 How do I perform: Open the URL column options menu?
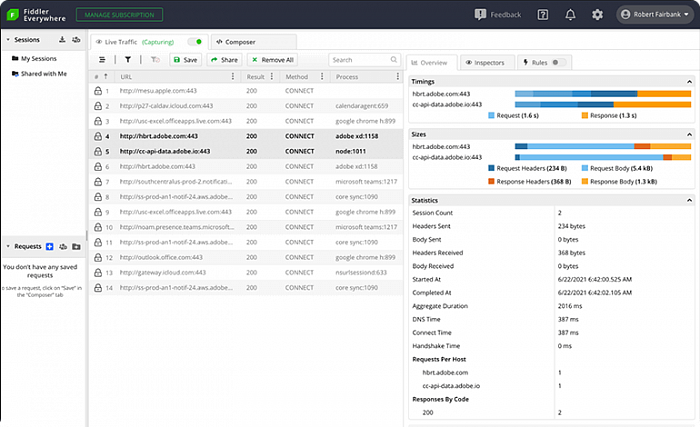(233, 77)
